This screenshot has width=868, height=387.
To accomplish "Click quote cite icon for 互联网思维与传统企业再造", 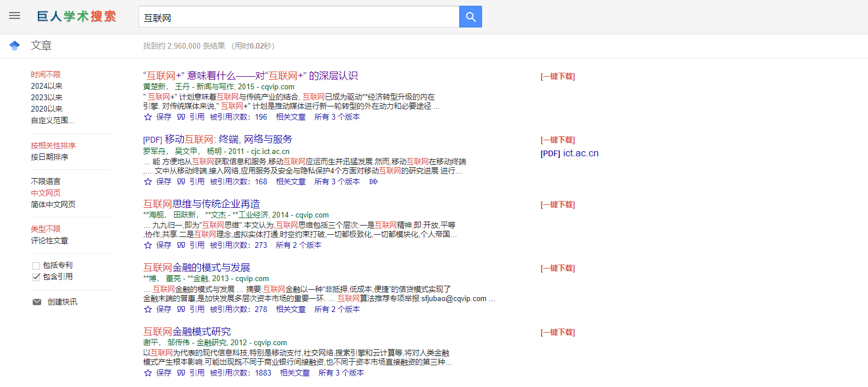I will [181, 245].
